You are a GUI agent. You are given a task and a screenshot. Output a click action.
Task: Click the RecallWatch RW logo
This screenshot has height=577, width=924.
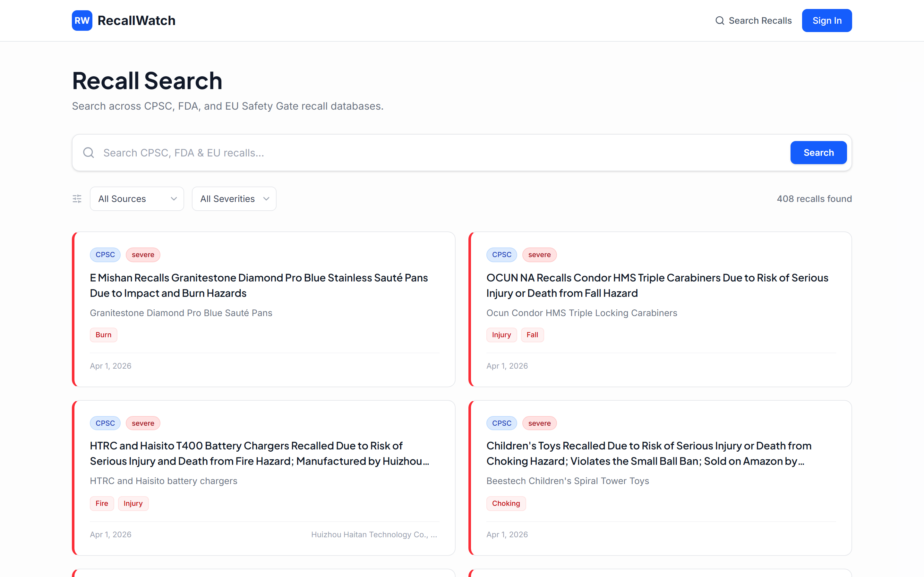tap(82, 20)
